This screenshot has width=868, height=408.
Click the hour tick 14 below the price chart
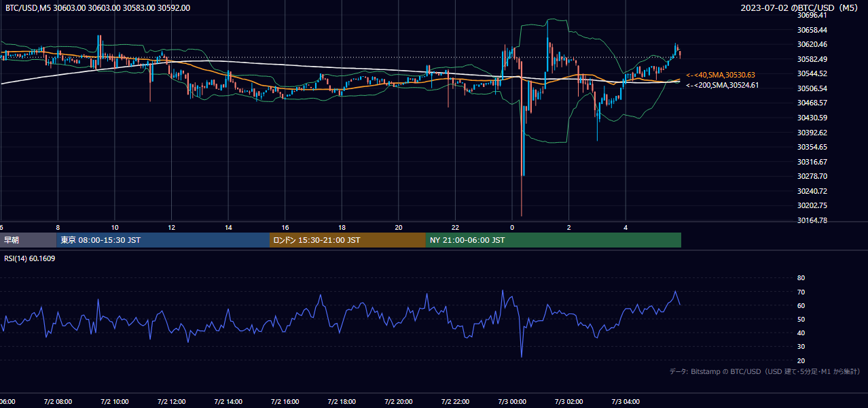pyautogui.click(x=228, y=227)
